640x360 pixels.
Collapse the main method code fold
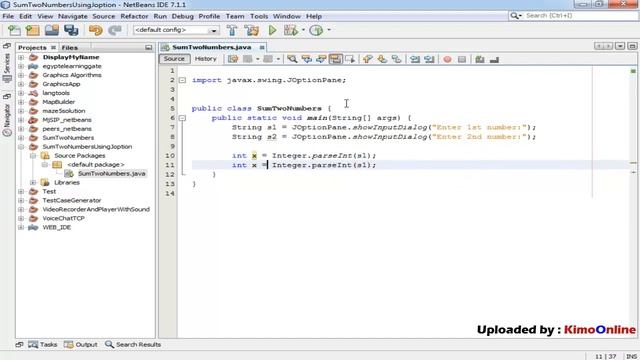pyautogui.click(x=182, y=118)
